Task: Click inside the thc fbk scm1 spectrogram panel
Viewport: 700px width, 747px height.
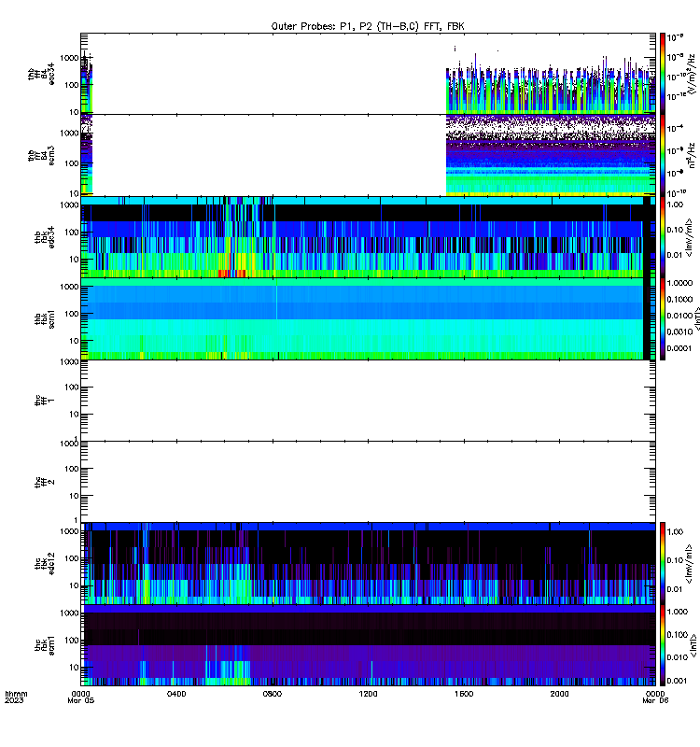Action: tap(368, 645)
